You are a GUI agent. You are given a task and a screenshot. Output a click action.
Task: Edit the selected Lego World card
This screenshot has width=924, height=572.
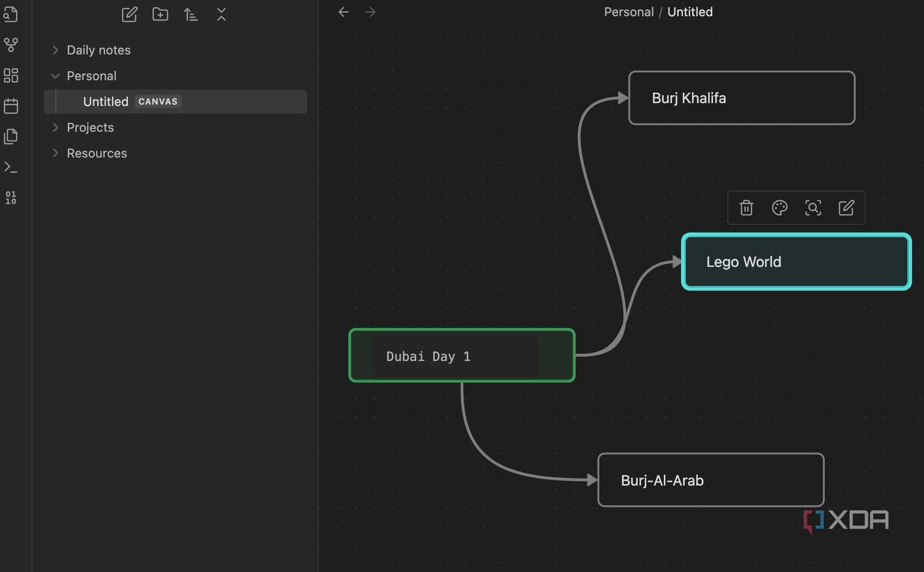846,208
